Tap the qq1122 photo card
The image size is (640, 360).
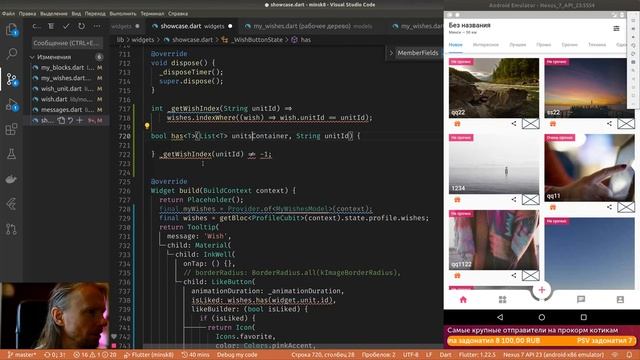[494, 240]
